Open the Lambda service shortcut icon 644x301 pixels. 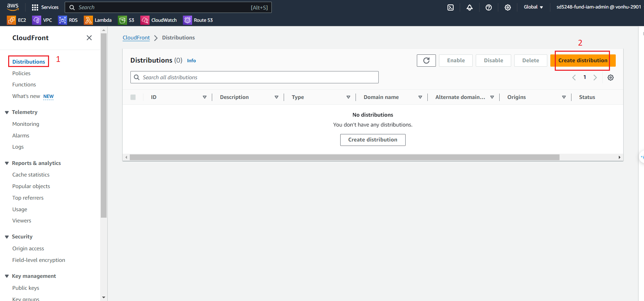88,20
